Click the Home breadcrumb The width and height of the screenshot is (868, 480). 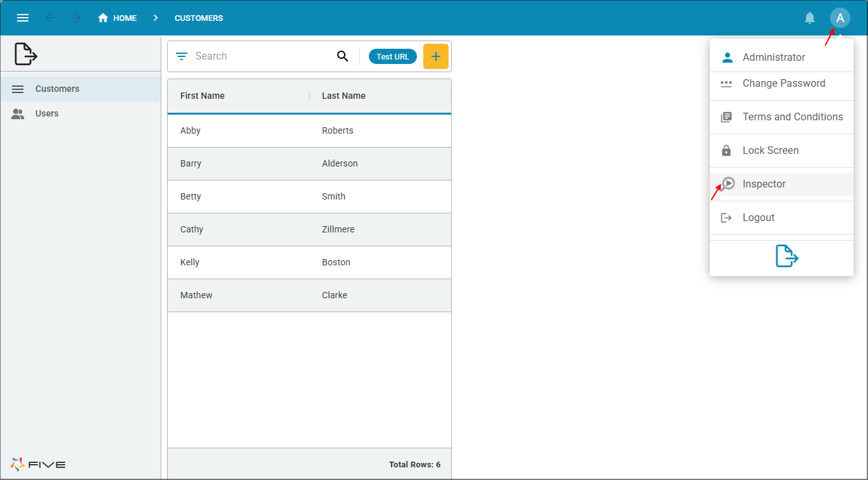118,18
